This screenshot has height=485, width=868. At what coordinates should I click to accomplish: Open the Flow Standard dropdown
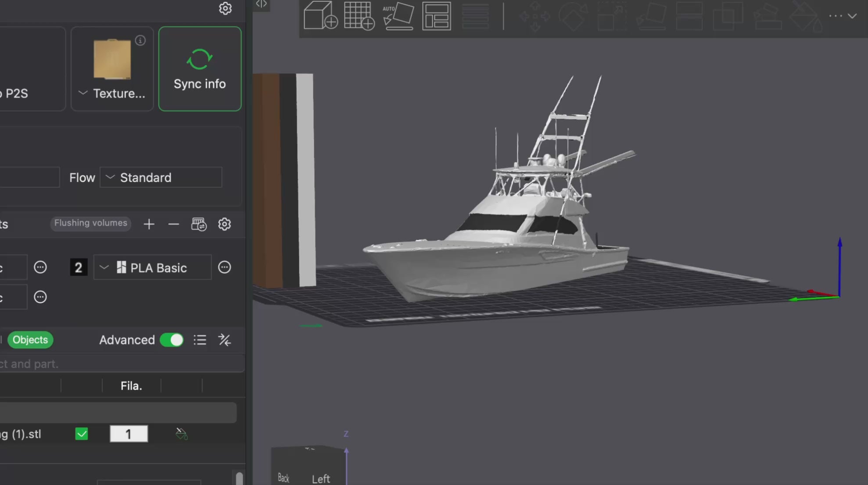pos(161,178)
